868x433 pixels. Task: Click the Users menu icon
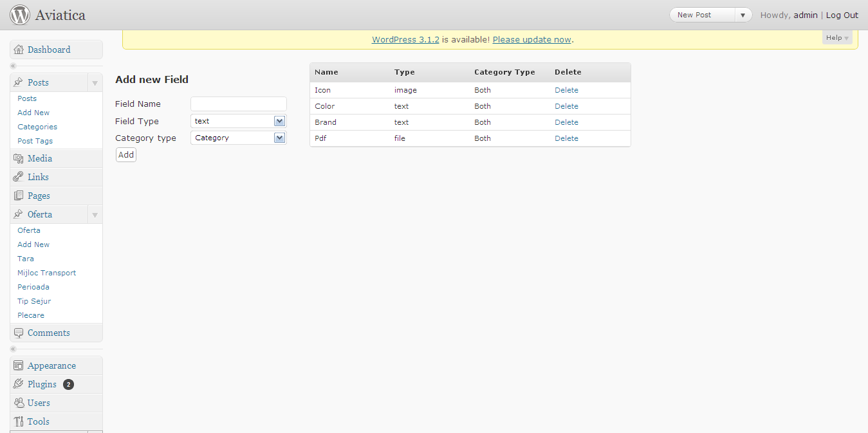[x=19, y=403]
